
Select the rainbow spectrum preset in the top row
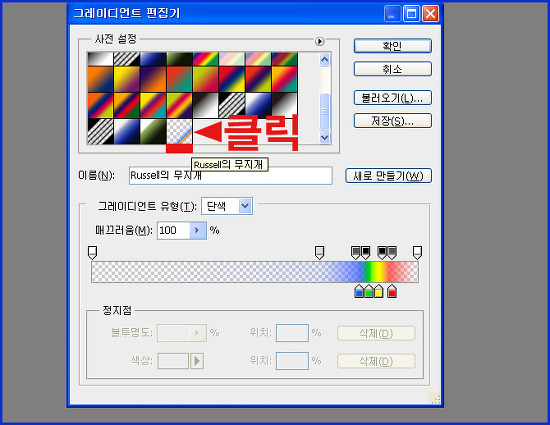[x=206, y=59]
